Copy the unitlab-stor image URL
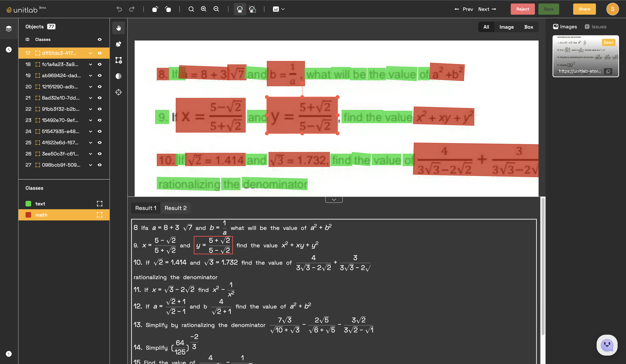This screenshot has width=626, height=364. (x=608, y=71)
